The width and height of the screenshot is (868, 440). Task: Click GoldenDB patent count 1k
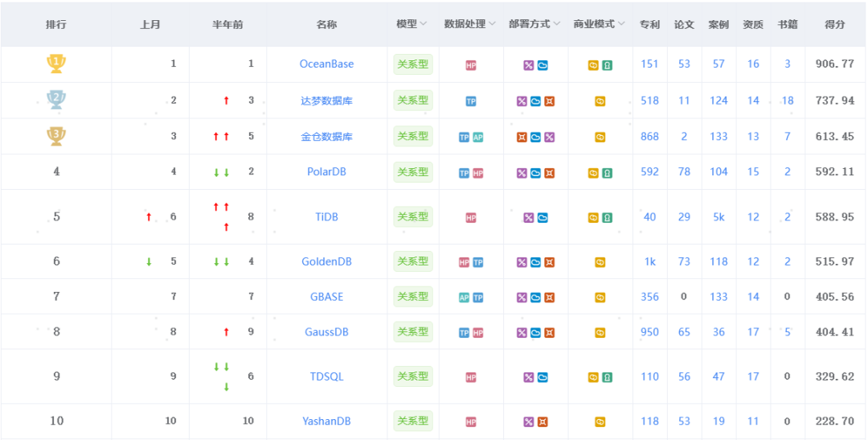(649, 261)
